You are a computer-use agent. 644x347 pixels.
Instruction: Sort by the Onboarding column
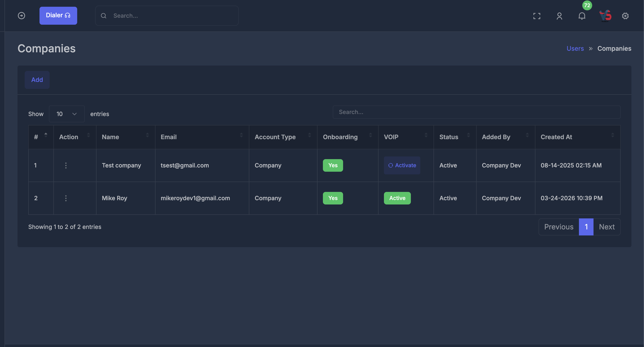pos(348,137)
